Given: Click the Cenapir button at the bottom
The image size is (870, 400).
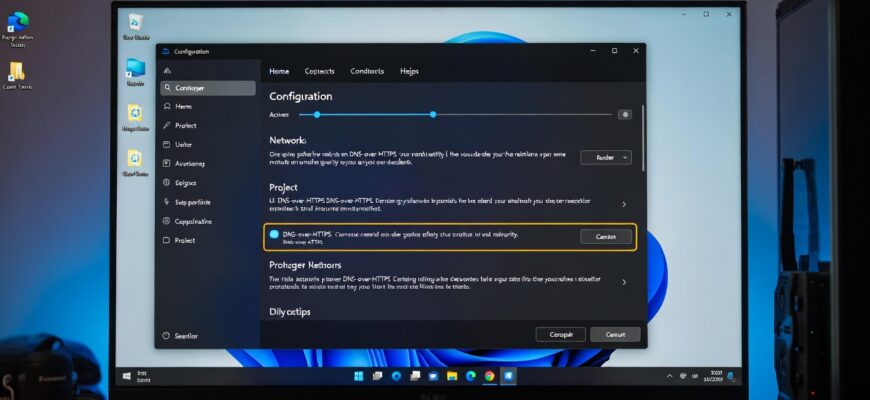Looking at the screenshot, I should pyautogui.click(x=560, y=335).
